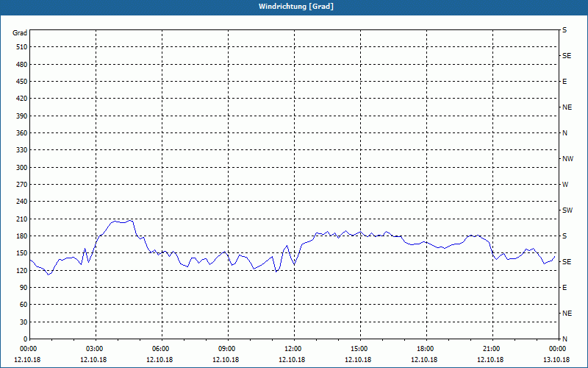Click the SW compass direction label
588x368 pixels.
coord(567,210)
